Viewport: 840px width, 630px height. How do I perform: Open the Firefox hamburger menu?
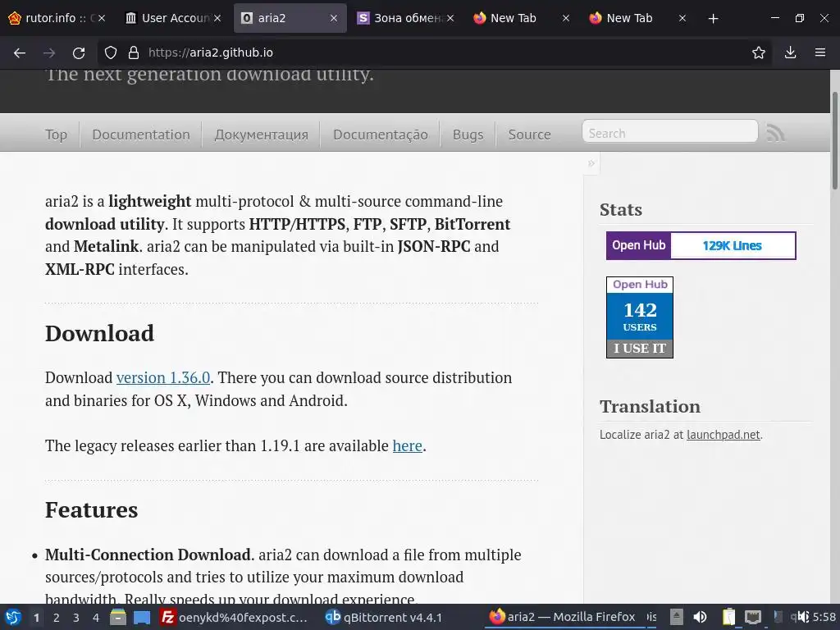click(x=820, y=52)
